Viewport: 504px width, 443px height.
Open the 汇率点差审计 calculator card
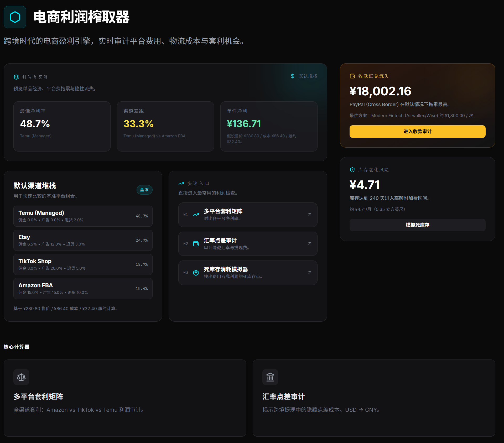[x=374, y=398]
